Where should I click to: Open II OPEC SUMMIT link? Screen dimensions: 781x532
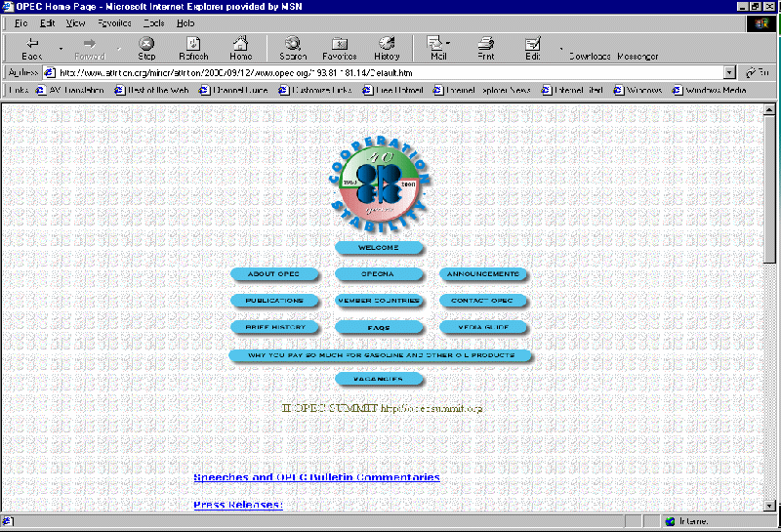pos(382,408)
